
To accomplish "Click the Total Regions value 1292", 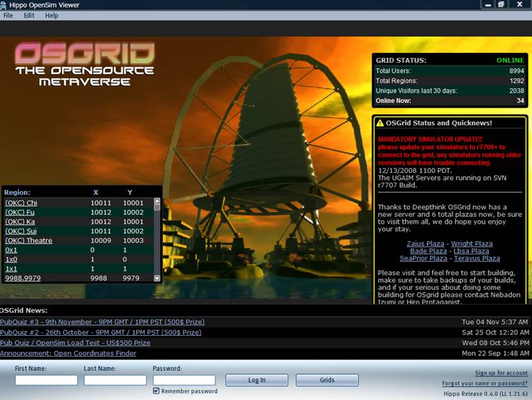I will tap(517, 81).
